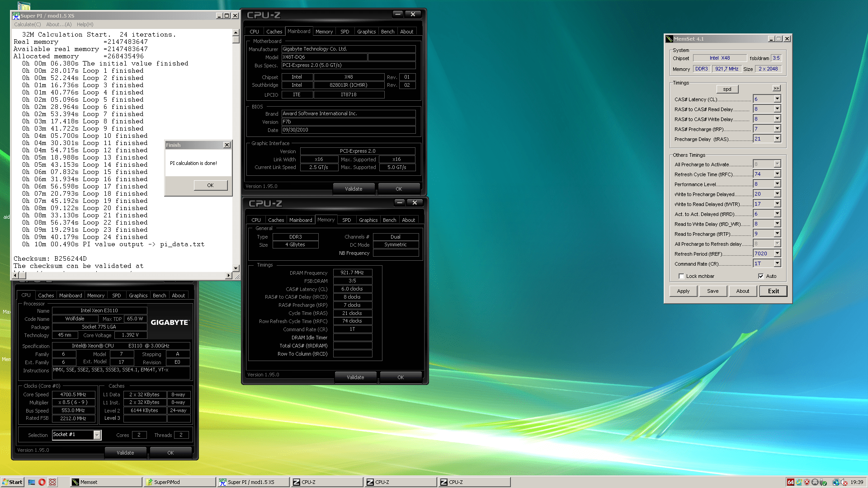Click OK in CPU-Z Memory window
The image size is (868, 488).
click(401, 377)
